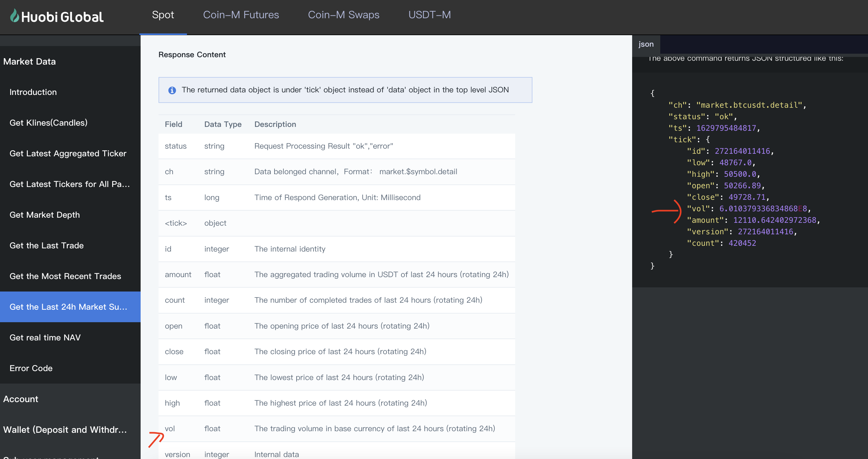Open Get Latest Aggregated Ticker
The height and width of the screenshot is (459, 868).
[x=68, y=153]
